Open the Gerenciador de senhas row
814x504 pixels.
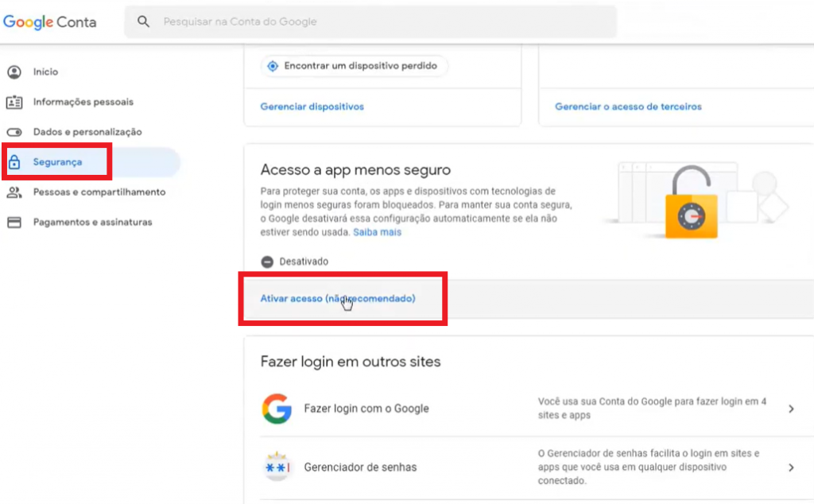point(529,467)
